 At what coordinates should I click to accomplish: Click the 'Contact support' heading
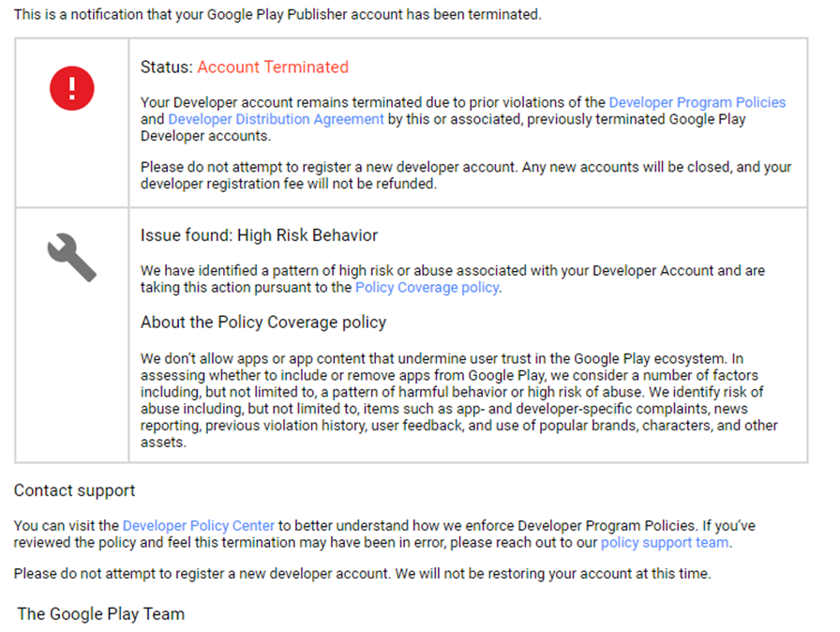(x=74, y=490)
